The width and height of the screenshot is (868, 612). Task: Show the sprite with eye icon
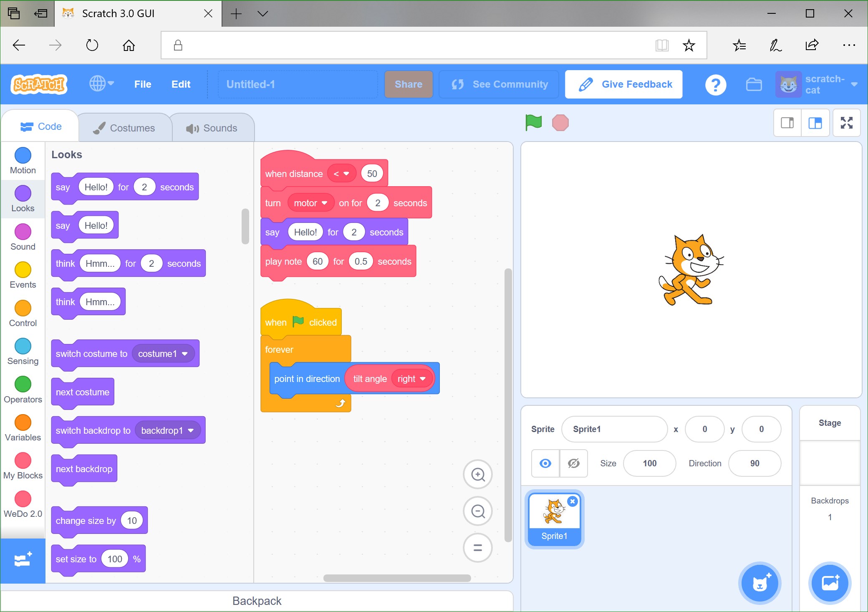point(545,463)
